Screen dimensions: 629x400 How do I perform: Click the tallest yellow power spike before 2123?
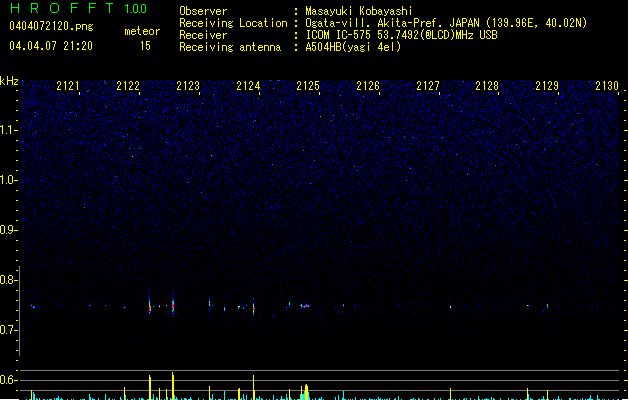(x=173, y=386)
